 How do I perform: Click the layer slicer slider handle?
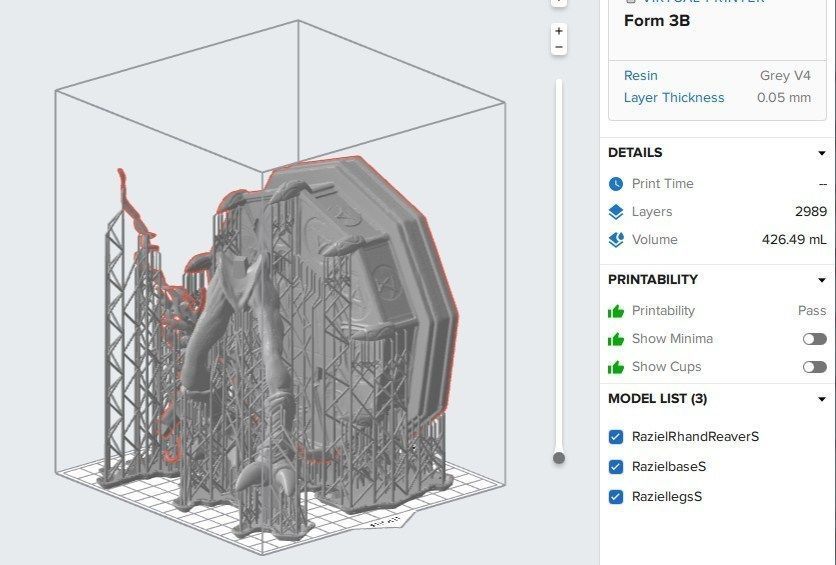coord(559,458)
